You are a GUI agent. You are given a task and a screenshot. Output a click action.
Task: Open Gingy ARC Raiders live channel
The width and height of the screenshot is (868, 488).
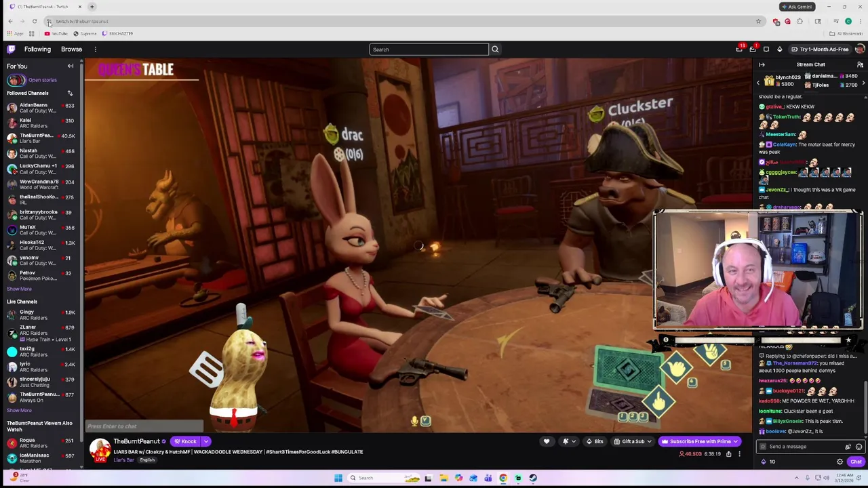pyautogui.click(x=41, y=314)
